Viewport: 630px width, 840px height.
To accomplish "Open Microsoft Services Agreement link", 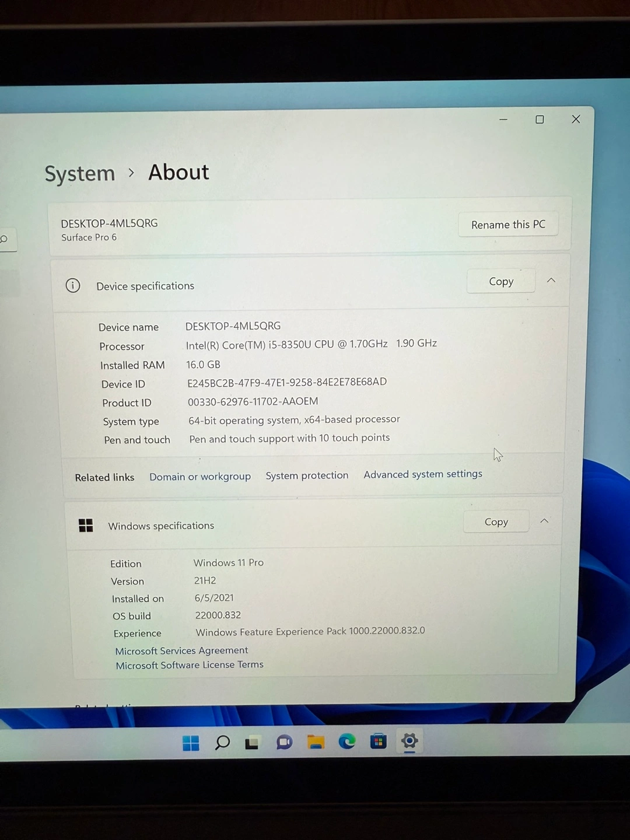I will 181,650.
